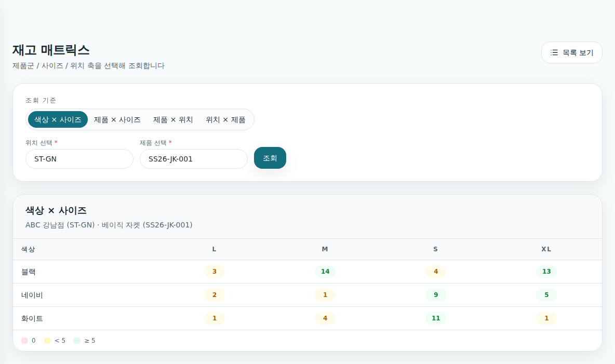Click the ≥ 5 green legend swatch
The width and height of the screenshot is (615, 364).
coord(77,341)
